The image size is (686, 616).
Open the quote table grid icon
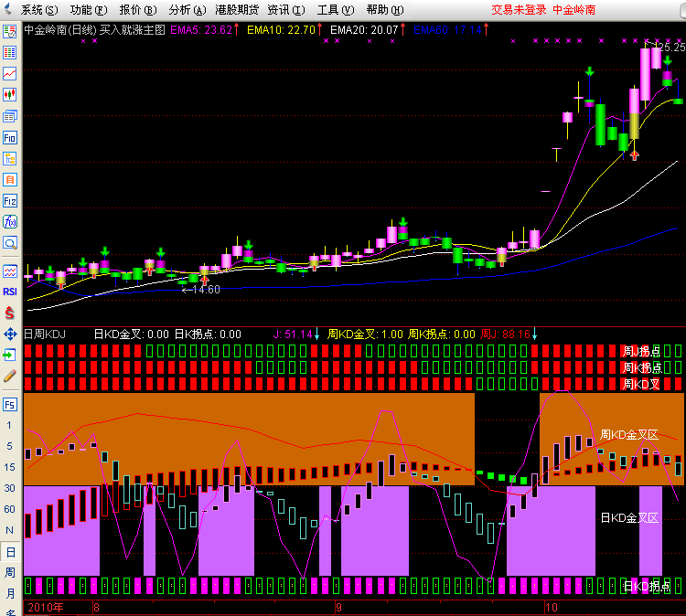tap(10, 52)
